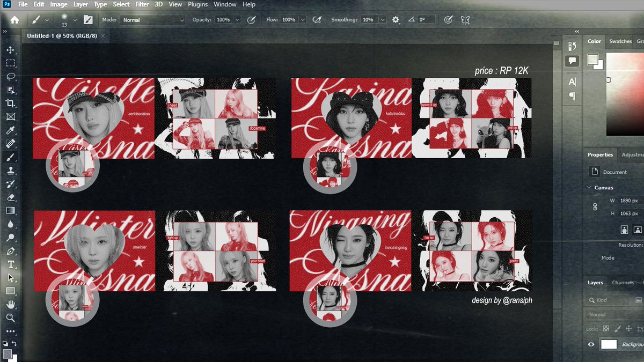Select the Eraser tool
Viewport: 644px width, 362px height.
pyautogui.click(x=10, y=197)
